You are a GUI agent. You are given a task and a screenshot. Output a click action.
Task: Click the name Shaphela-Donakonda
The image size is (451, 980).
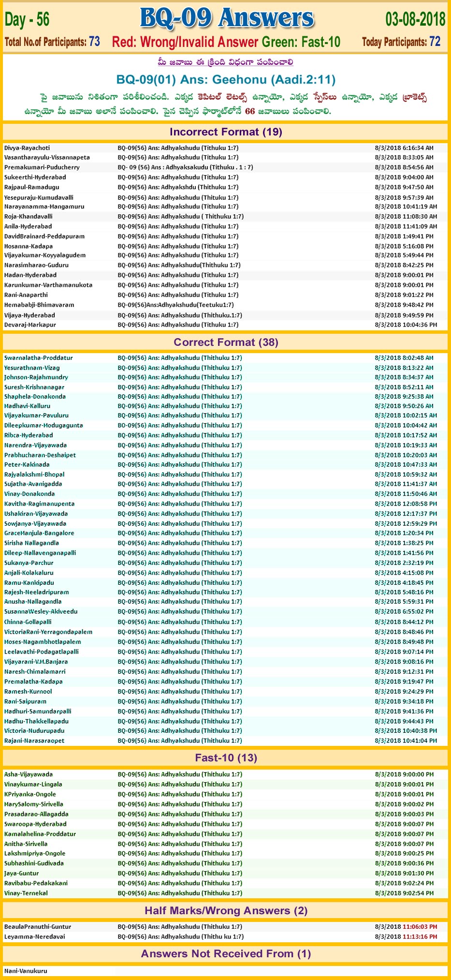tap(35, 397)
